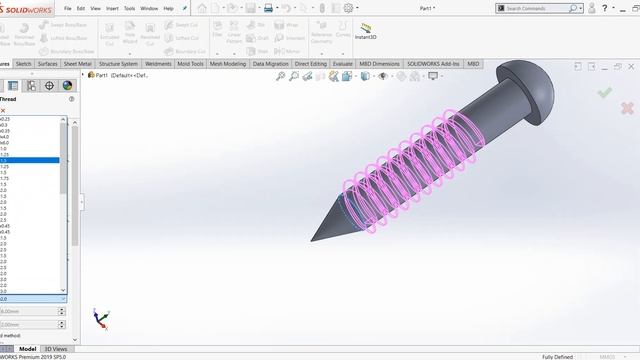640x360 pixels.
Task: Switch to the Sketch tab
Action: pyautogui.click(x=23, y=64)
